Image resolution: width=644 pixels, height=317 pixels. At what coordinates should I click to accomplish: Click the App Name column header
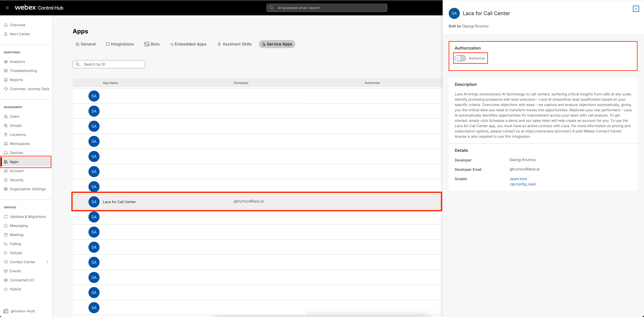point(110,83)
